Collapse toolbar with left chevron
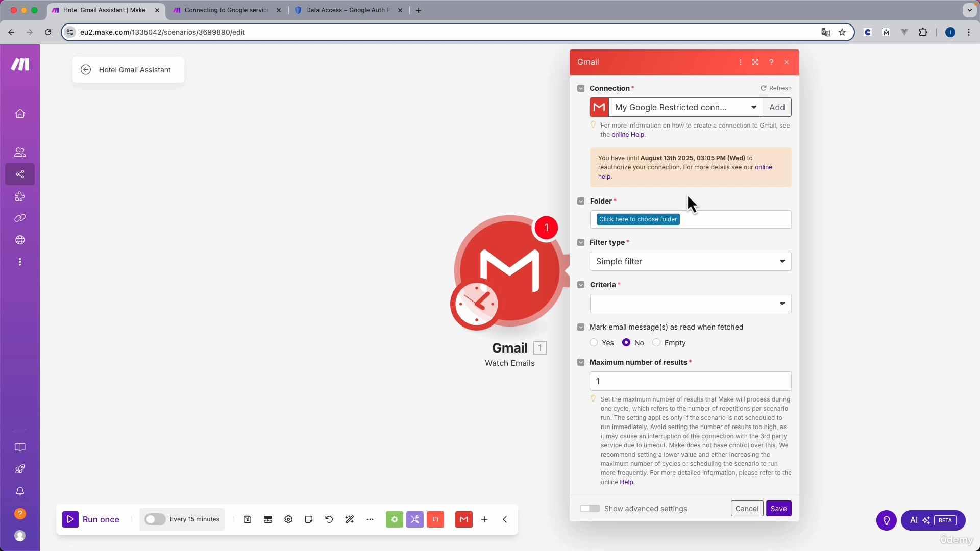980x551 pixels. click(505, 519)
